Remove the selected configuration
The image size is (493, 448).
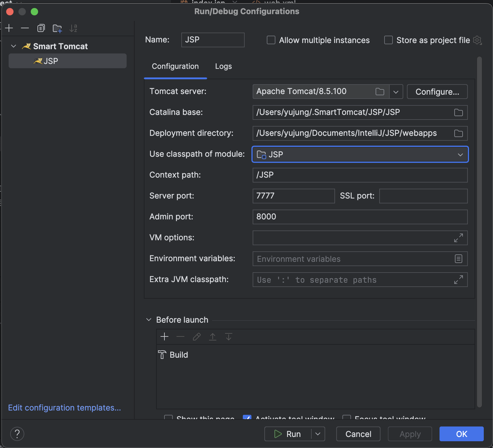25,28
